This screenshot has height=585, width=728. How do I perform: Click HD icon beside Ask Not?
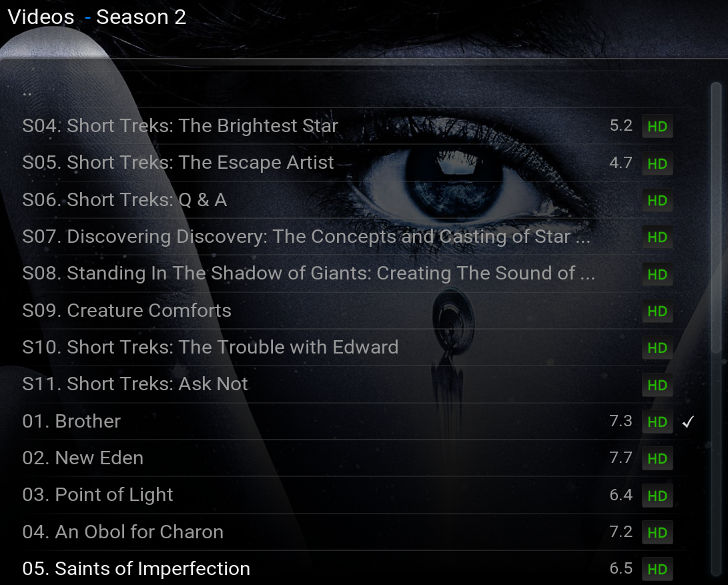657,385
